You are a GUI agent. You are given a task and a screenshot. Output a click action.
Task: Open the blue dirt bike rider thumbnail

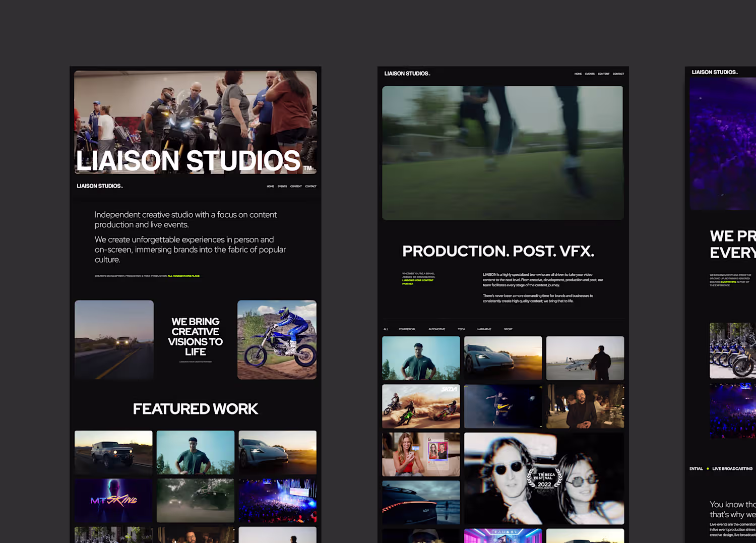pyautogui.click(x=277, y=340)
